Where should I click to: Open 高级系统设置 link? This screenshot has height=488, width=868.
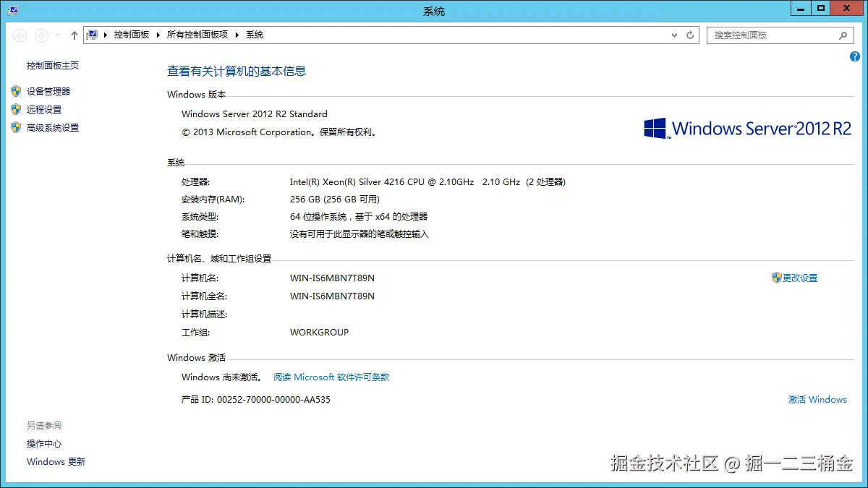pos(53,128)
